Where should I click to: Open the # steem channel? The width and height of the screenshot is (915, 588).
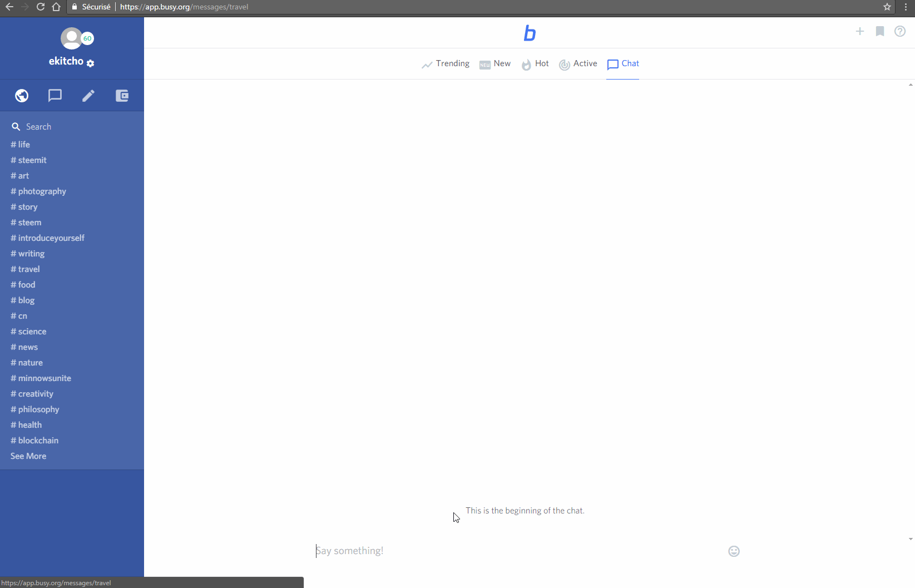point(26,223)
